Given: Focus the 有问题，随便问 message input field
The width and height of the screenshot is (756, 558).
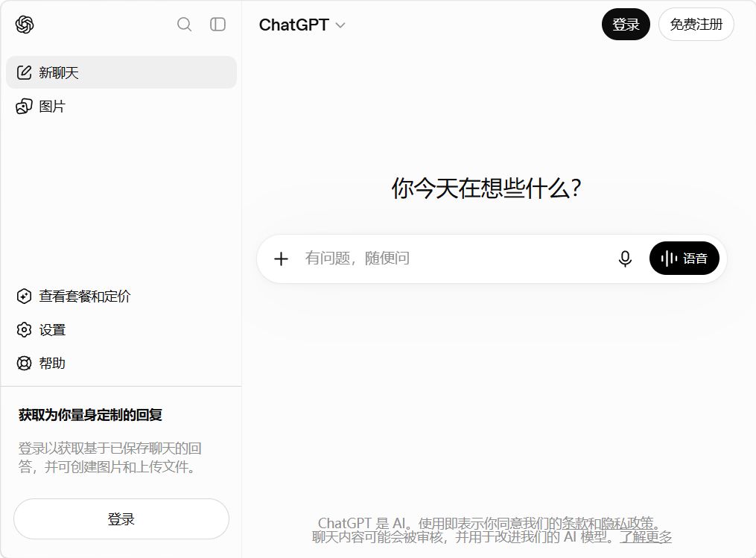Looking at the screenshot, I should 453,259.
